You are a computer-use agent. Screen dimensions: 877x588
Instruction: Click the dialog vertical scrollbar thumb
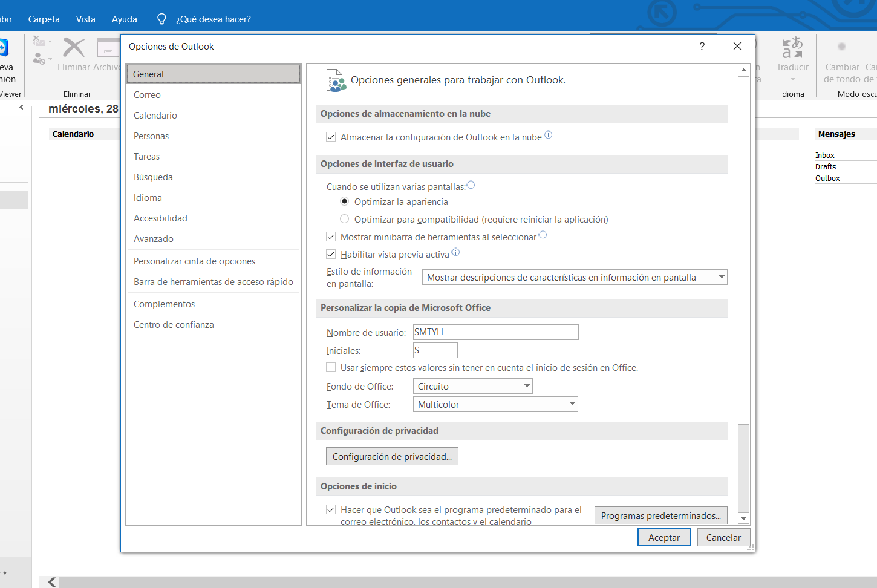744,249
